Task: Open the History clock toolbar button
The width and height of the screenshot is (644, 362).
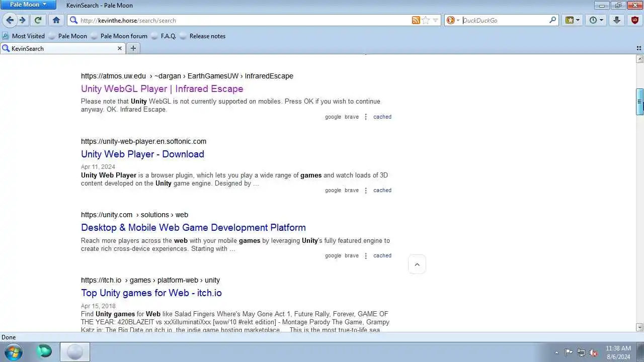Action: click(596, 20)
